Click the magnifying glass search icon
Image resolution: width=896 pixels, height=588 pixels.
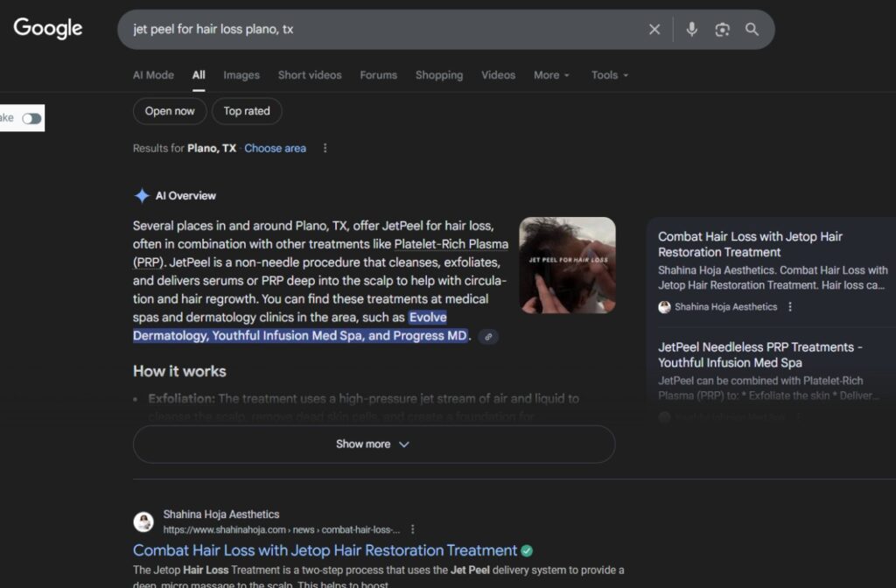click(x=752, y=30)
